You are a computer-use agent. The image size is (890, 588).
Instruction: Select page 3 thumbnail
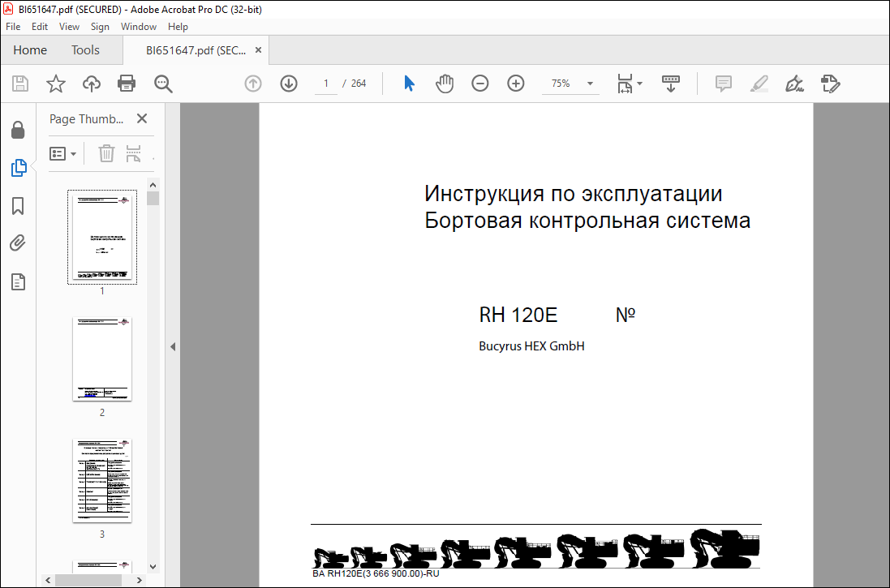[102, 480]
